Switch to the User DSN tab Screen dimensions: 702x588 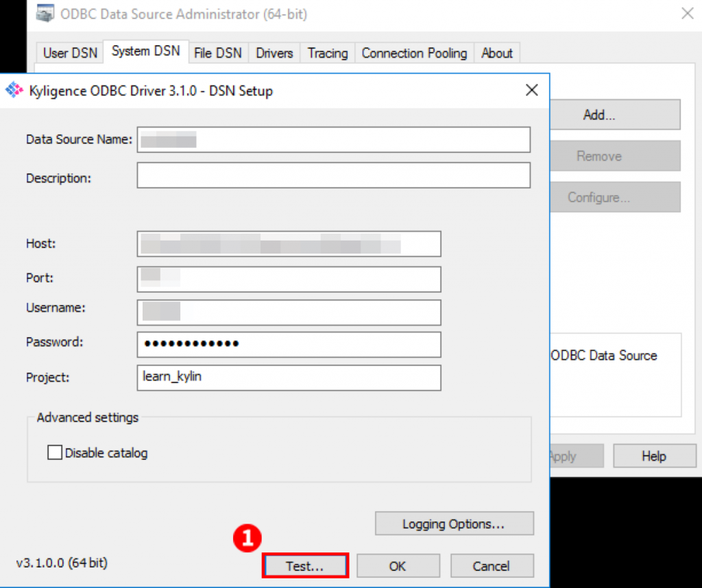coord(70,53)
